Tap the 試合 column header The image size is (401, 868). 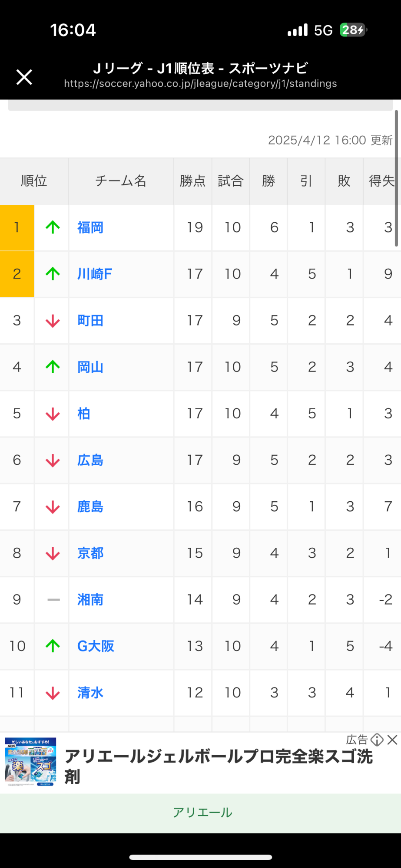231,181
